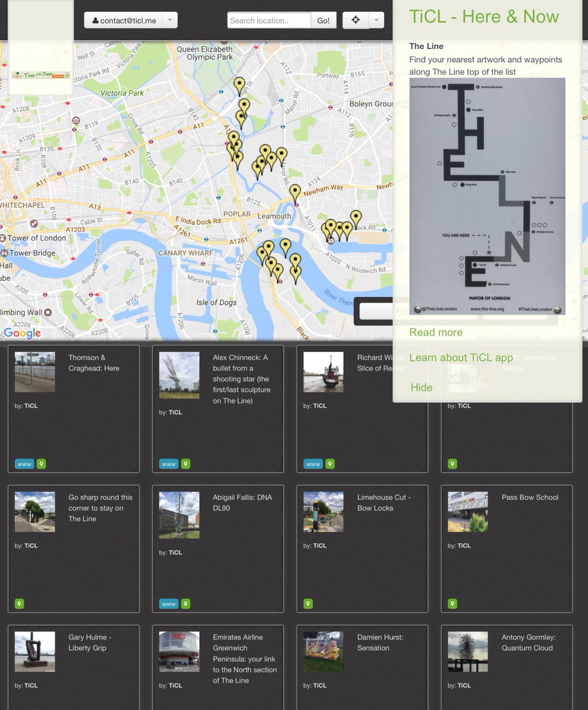Open the Learn about TiCL app link
Image resolution: width=588 pixels, height=710 pixels.
point(461,358)
